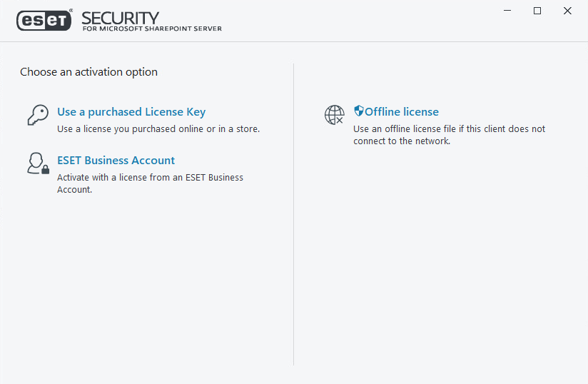
Task: Click the ESET logo in header
Action: coord(44,21)
